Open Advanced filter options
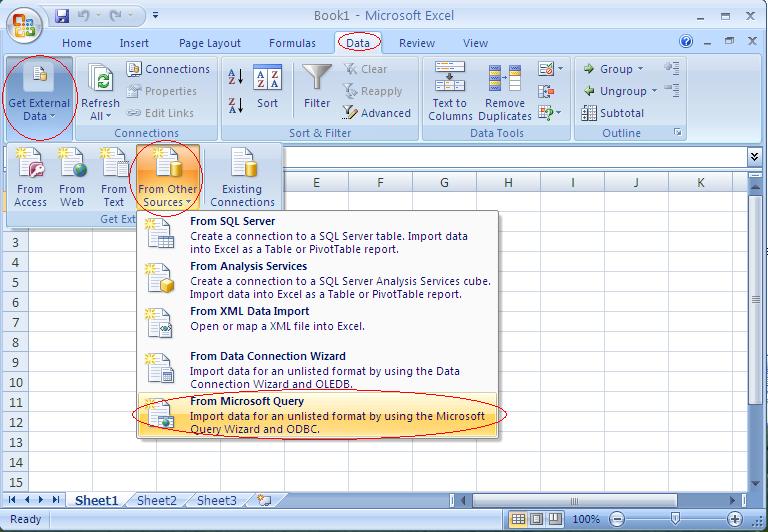This screenshot has width=768, height=532. pyautogui.click(x=377, y=113)
